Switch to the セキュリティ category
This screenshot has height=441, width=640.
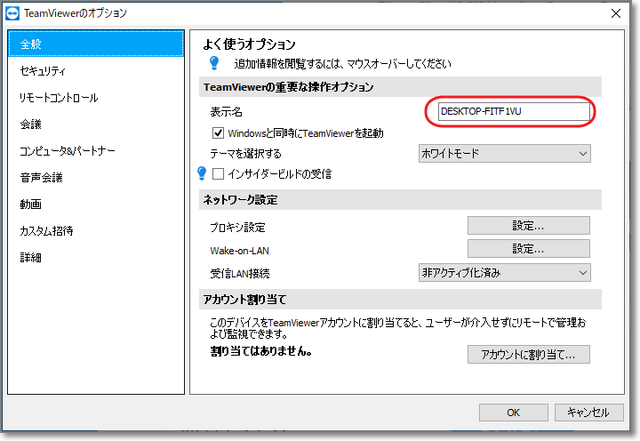pyautogui.click(x=96, y=71)
